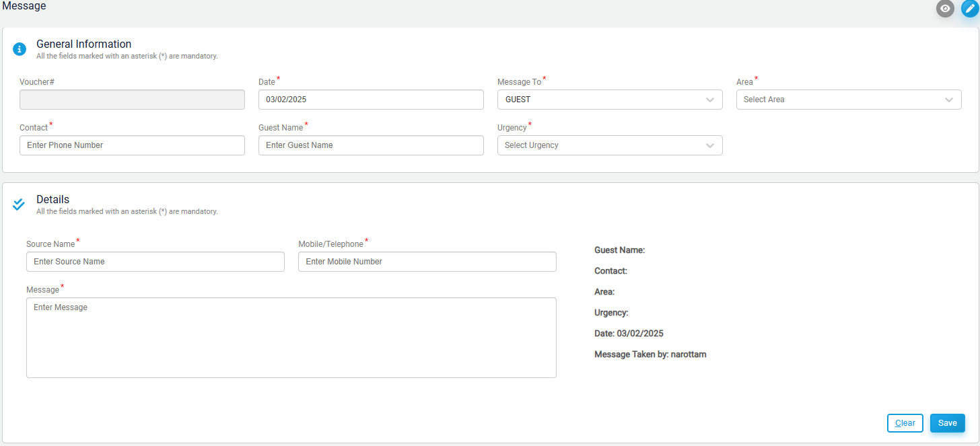Image resolution: width=980 pixels, height=446 pixels.
Task: Click the Details section heading
Action: [x=53, y=200]
